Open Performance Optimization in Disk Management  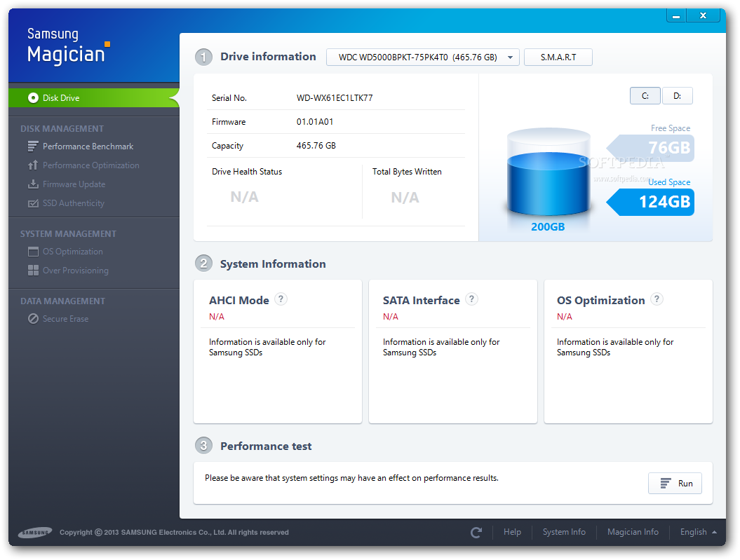coord(90,165)
